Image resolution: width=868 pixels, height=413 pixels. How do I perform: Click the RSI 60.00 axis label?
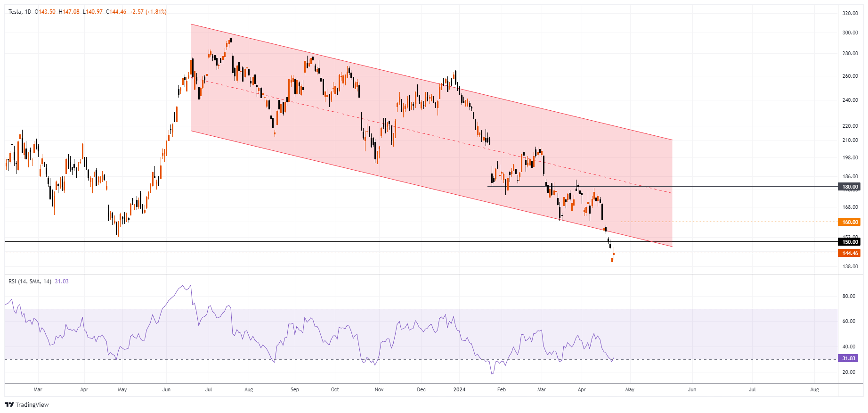pyautogui.click(x=849, y=321)
